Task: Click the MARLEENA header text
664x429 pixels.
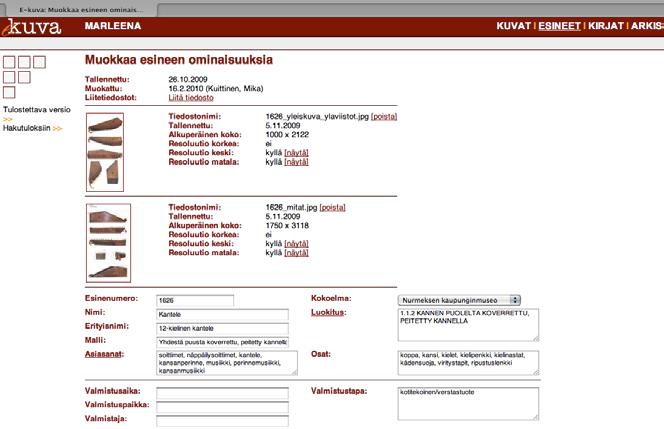Action: coord(113,26)
